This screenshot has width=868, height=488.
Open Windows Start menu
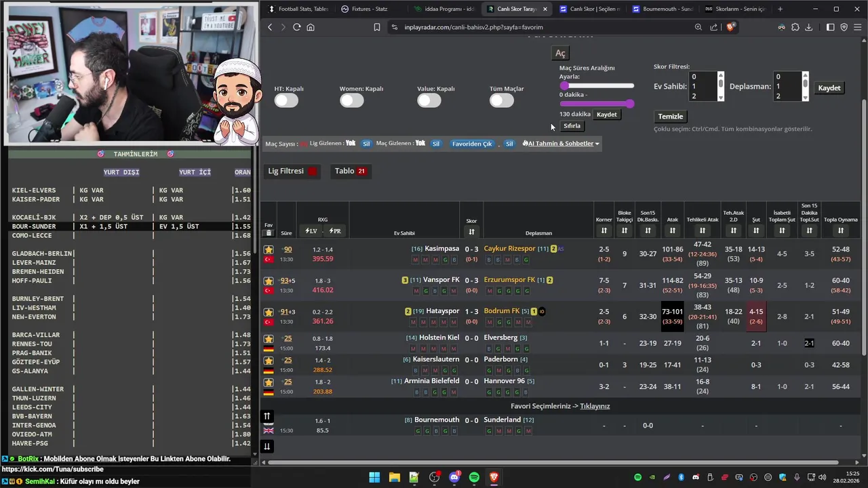coord(374,477)
